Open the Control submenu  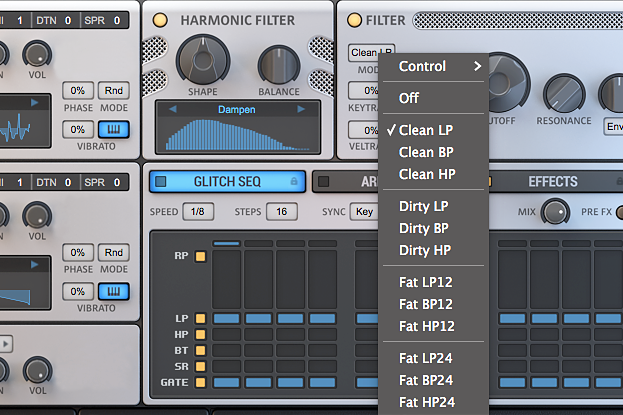[x=433, y=66]
